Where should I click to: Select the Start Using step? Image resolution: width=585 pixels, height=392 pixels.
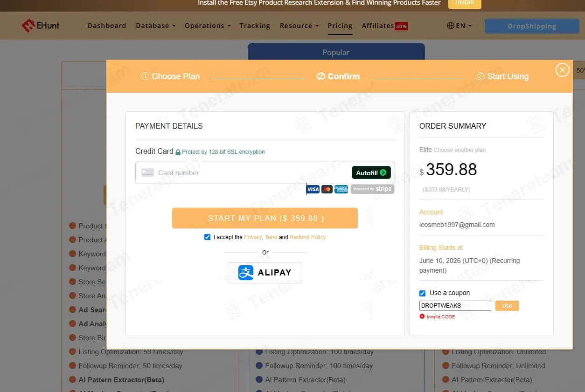pyautogui.click(x=503, y=76)
